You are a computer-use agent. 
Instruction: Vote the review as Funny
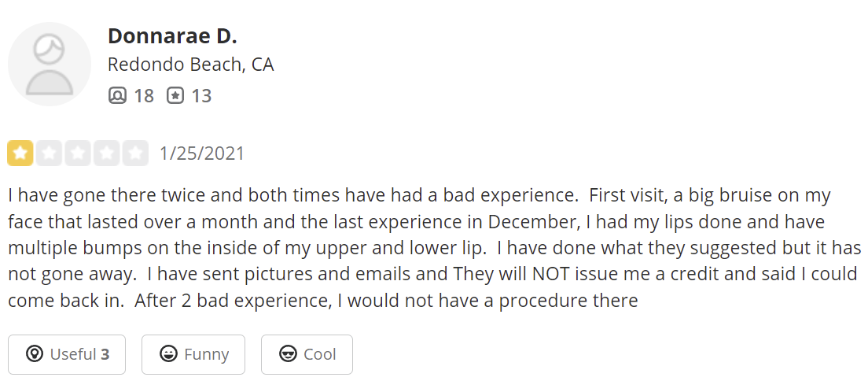193,354
